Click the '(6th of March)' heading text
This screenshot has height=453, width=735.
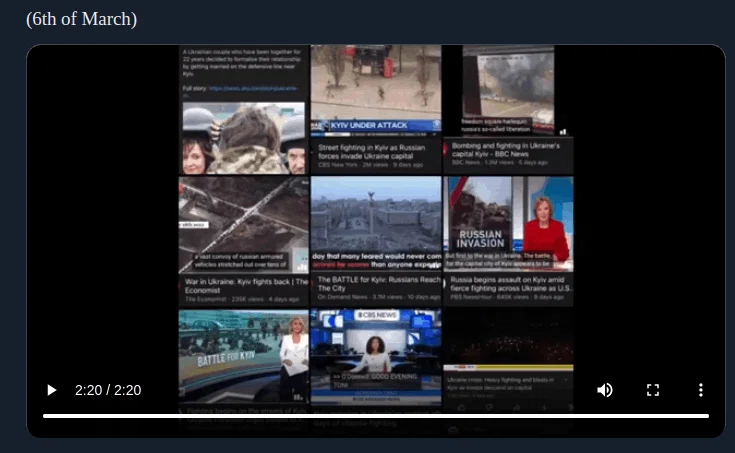point(82,19)
